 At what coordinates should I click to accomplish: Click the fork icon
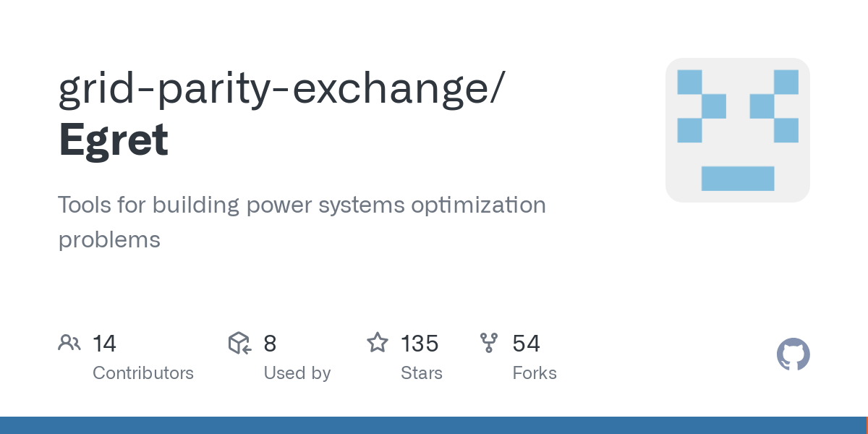(x=489, y=343)
